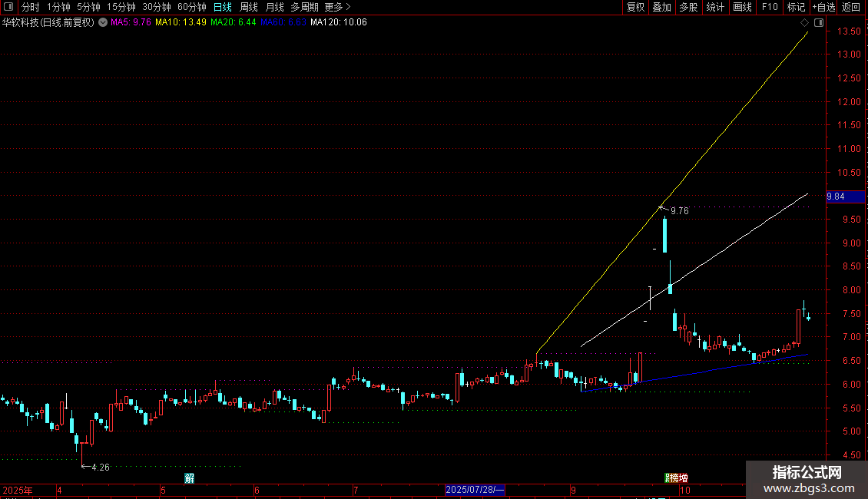
Task: Click month 5 on the time axis
Action: pyautogui.click(x=164, y=490)
